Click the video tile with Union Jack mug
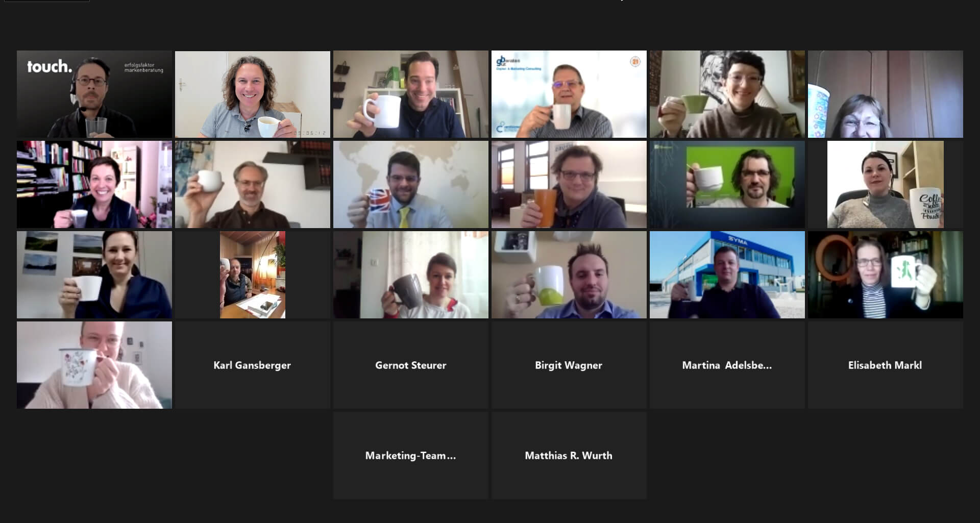The height and width of the screenshot is (523, 980). (x=411, y=184)
